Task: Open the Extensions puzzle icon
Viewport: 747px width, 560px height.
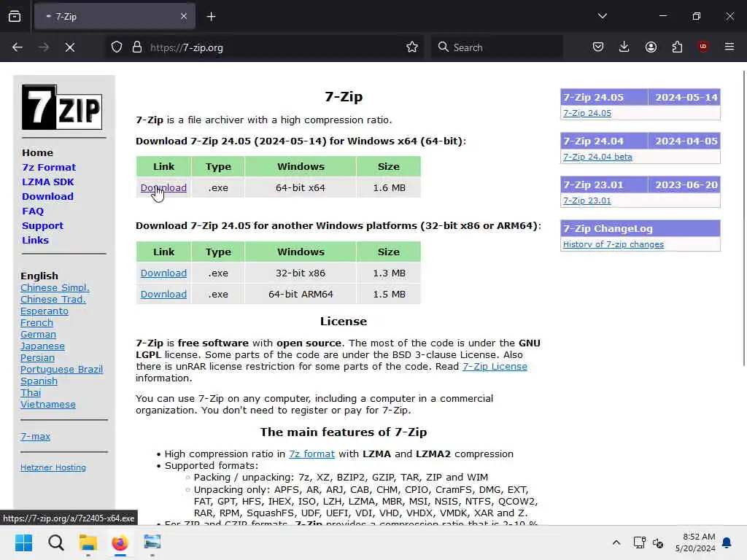Action: (x=677, y=47)
